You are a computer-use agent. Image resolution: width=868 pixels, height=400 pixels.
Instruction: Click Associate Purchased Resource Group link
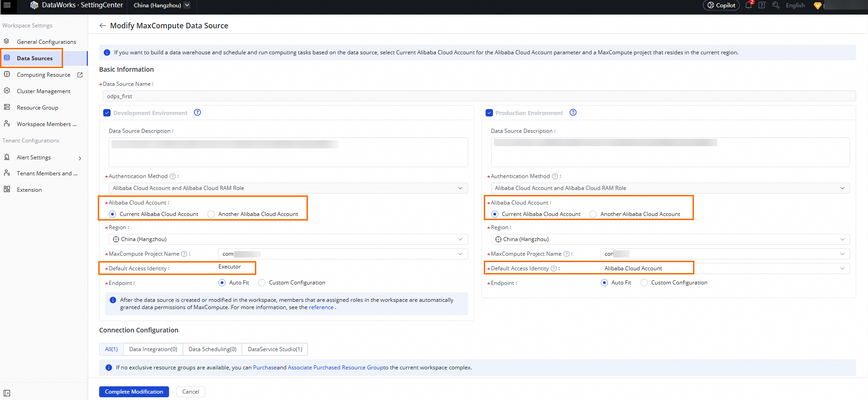pyautogui.click(x=335, y=368)
